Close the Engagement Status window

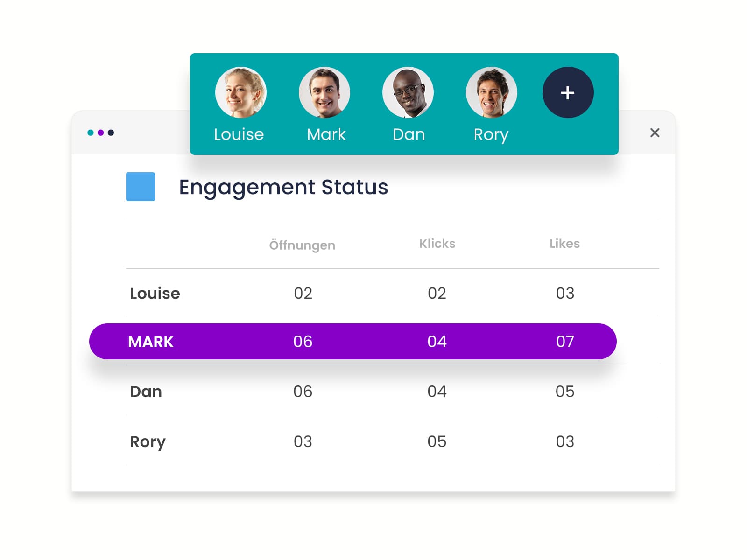pyautogui.click(x=655, y=133)
